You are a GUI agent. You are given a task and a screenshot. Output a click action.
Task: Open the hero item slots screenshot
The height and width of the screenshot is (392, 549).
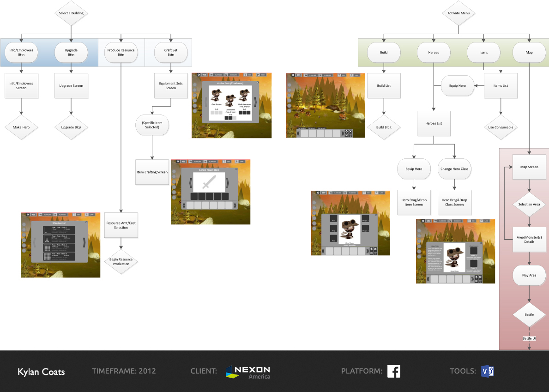[350, 223]
